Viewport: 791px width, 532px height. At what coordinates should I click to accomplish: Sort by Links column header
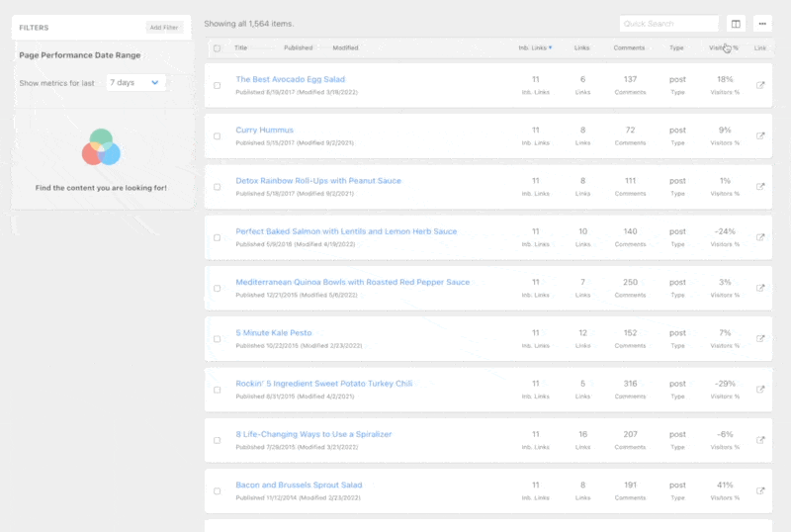[581, 47]
